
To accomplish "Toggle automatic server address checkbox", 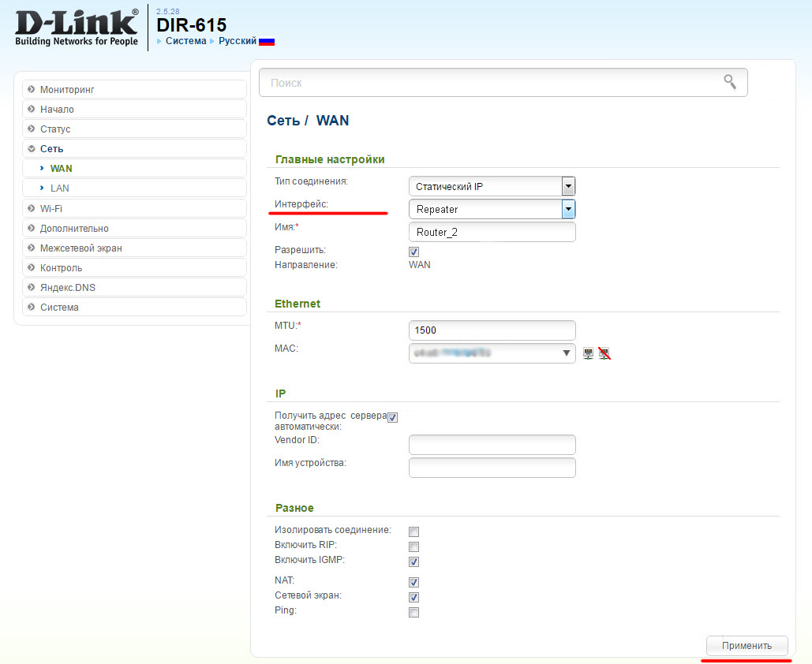I will [x=392, y=417].
